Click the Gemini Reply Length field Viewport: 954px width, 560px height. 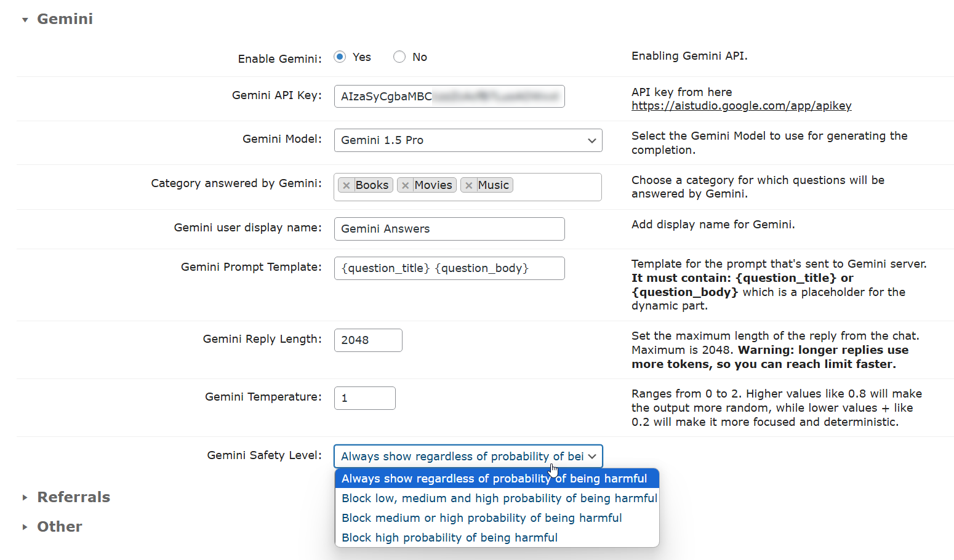[368, 340]
